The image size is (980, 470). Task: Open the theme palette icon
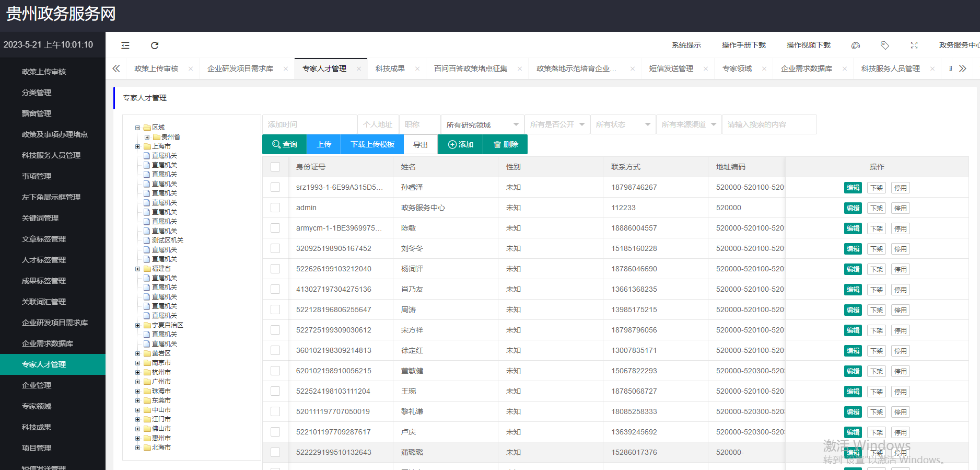coord(856,45)
